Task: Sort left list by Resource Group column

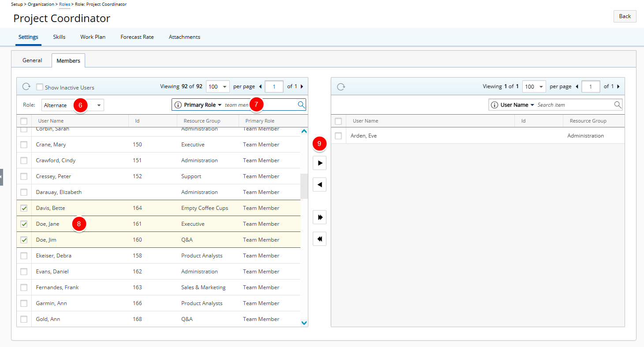Action: [202, 121]
